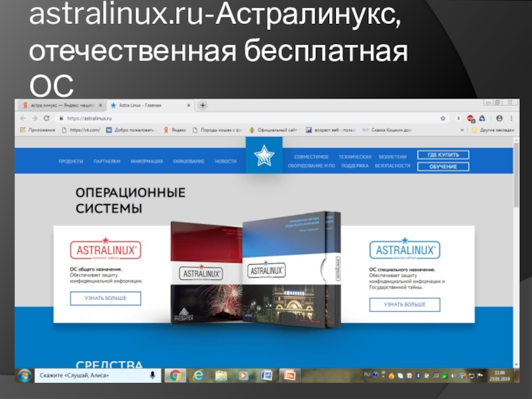
Task: Open the Chrome profile avatar icon
Action: 499,118
